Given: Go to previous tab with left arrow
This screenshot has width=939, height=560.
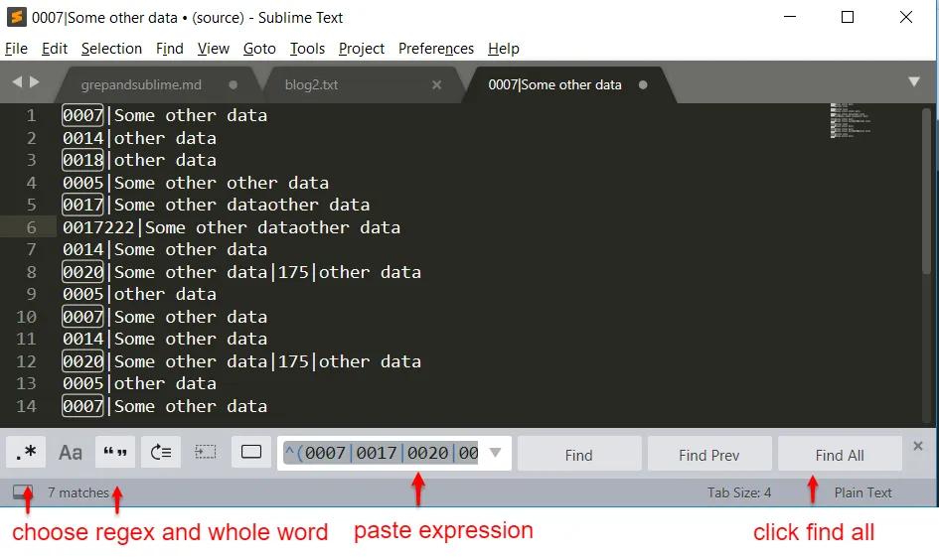Looking at the screenshot, I should [17, 82].
